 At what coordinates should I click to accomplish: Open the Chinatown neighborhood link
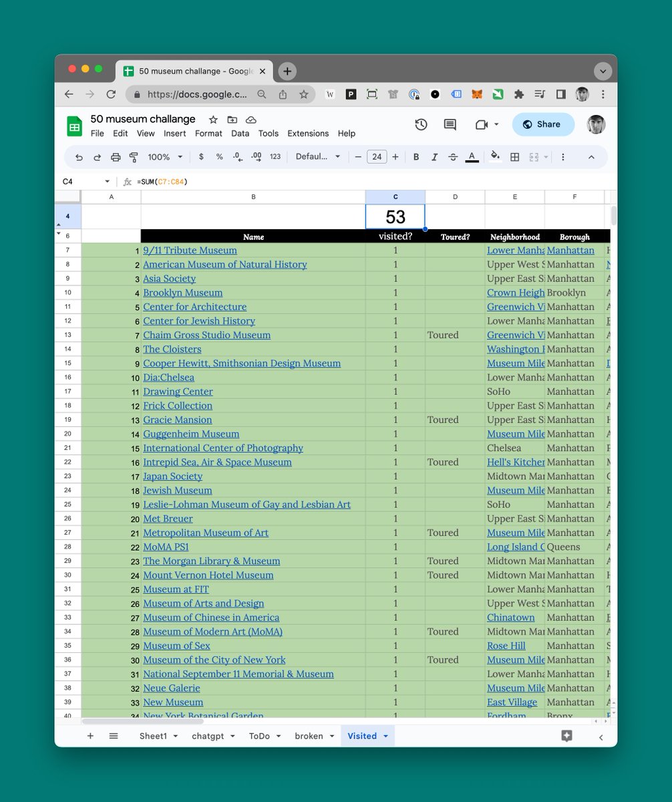click(511, 618)
